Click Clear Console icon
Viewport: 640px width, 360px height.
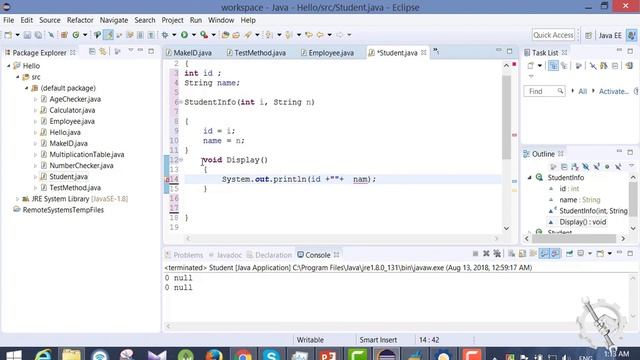coord(511,254)
